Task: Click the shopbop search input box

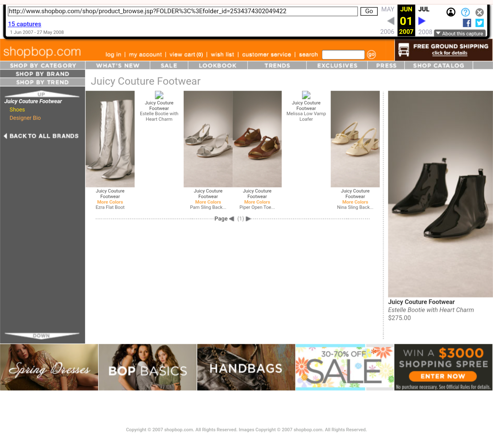Action: point(343,55)
